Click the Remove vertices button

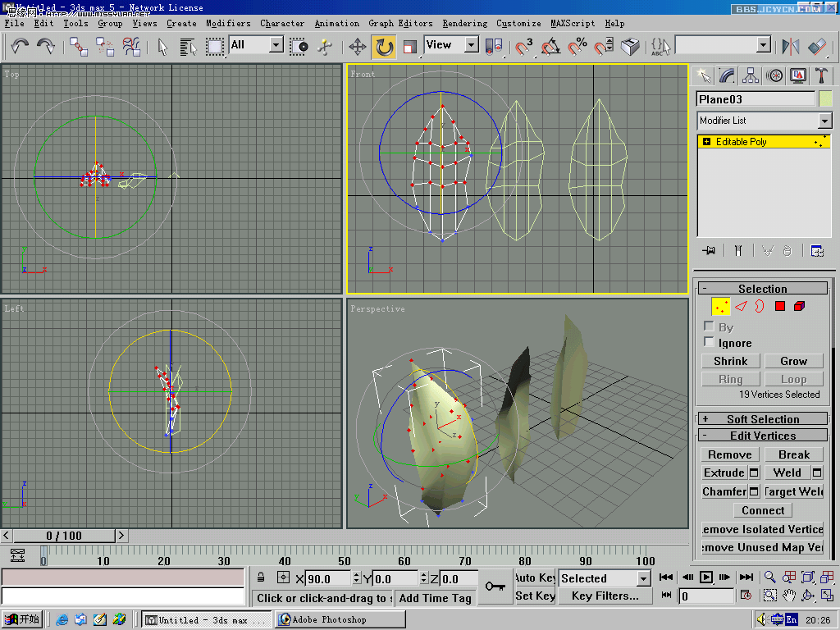coord(730,454)
